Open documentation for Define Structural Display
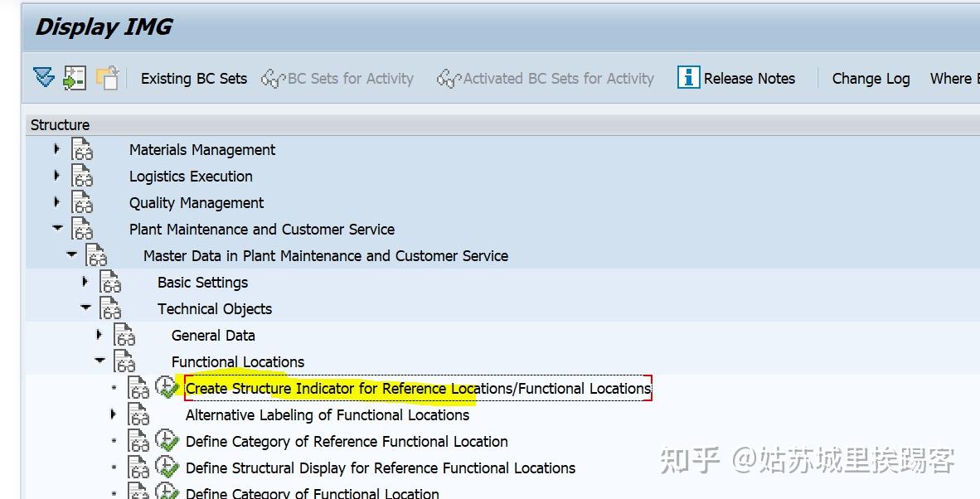The width and height of the screenshot is (980, 499). tap(138, 468)
